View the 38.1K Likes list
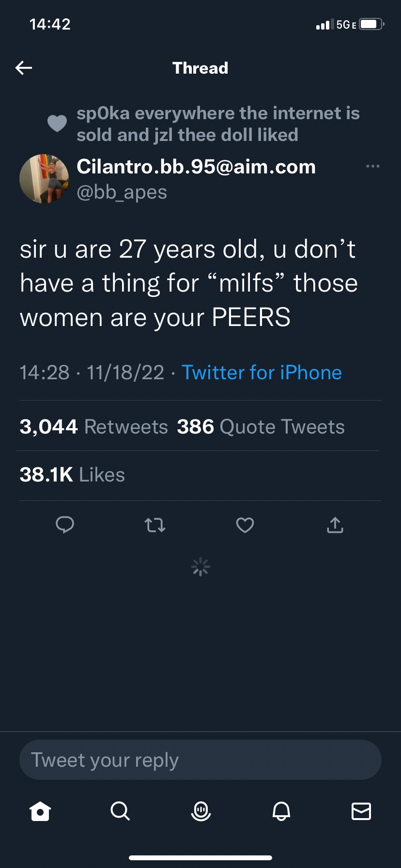 tap(73, 475)
